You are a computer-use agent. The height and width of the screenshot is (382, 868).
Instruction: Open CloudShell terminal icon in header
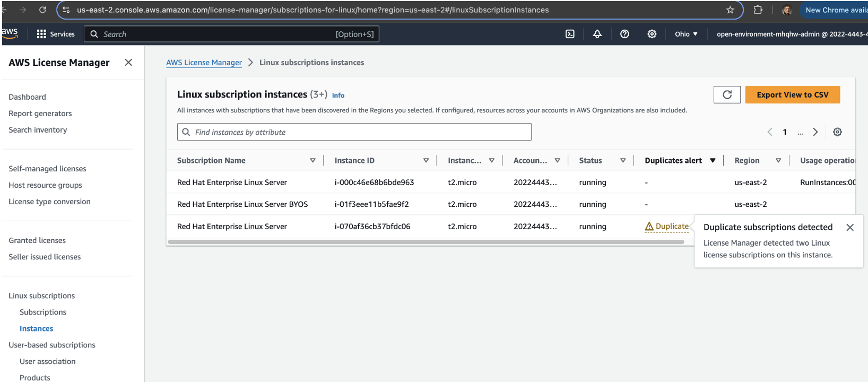pos(570,34)
